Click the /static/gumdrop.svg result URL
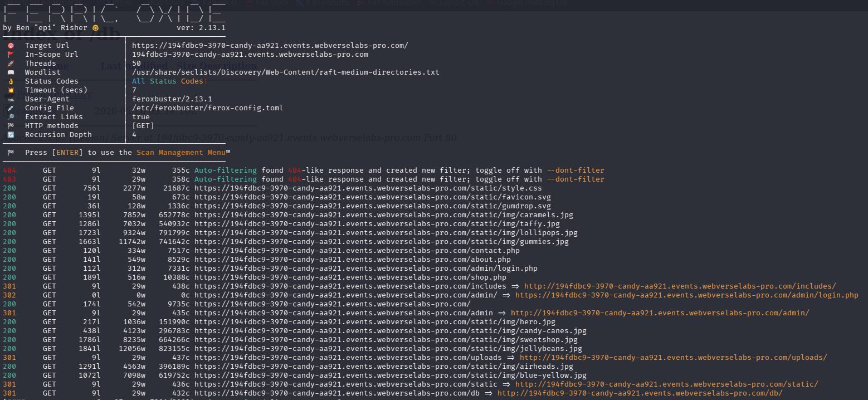This screenshot has height=400, width=868. click(373, 206)
